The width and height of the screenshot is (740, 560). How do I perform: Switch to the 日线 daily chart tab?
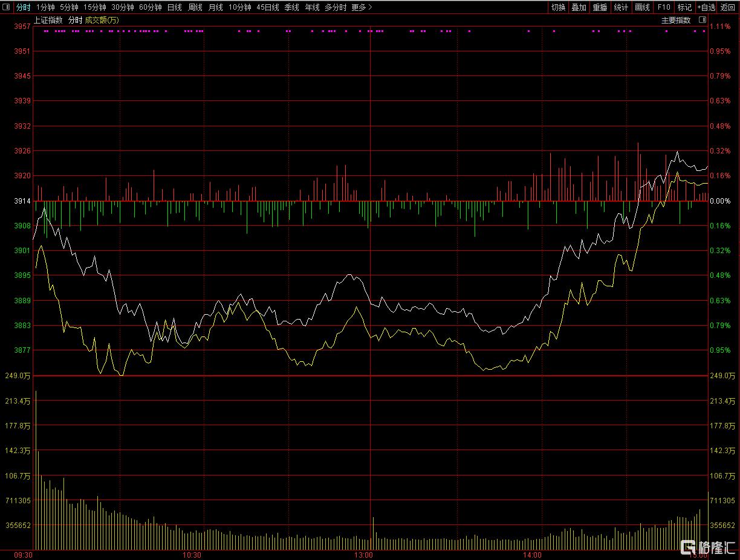coord(174,8)
